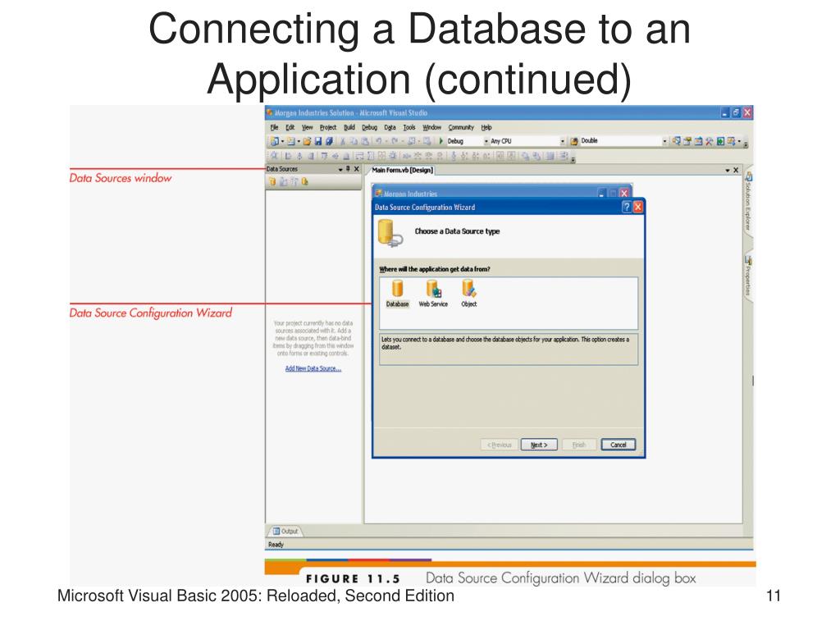Click the Find in Files icon

tap(574, 141)
